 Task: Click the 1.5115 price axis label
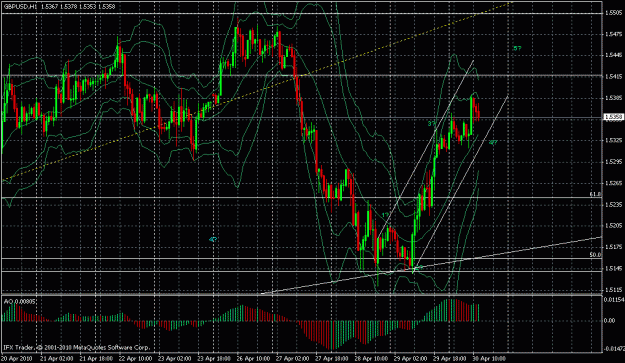[613, 290]
